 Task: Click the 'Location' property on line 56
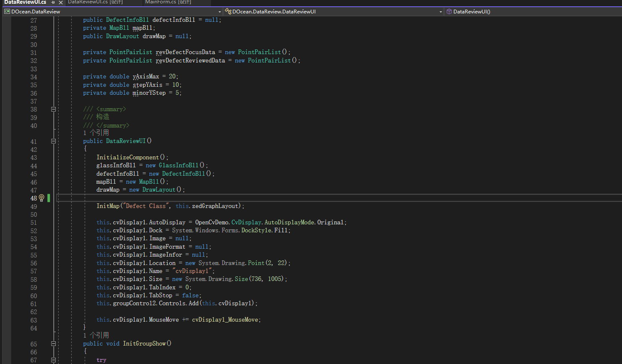click(162, 263)
